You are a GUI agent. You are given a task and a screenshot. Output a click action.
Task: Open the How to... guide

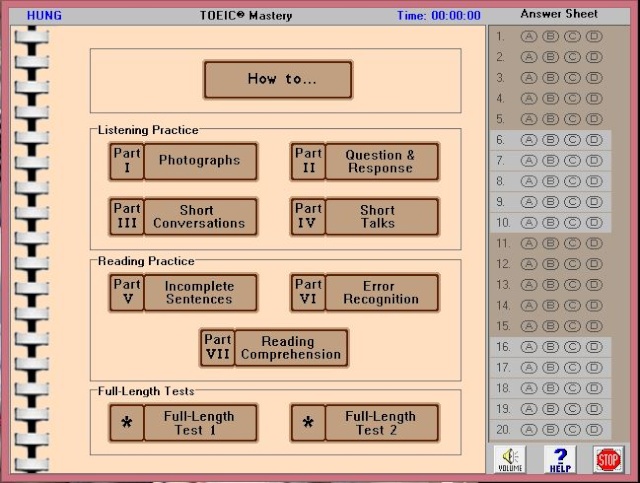278,80
